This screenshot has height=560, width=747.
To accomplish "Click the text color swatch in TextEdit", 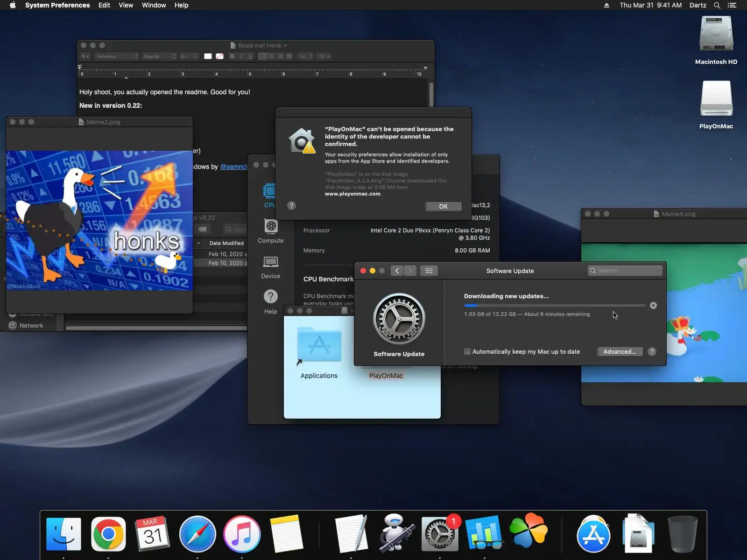I will (208, 56).
